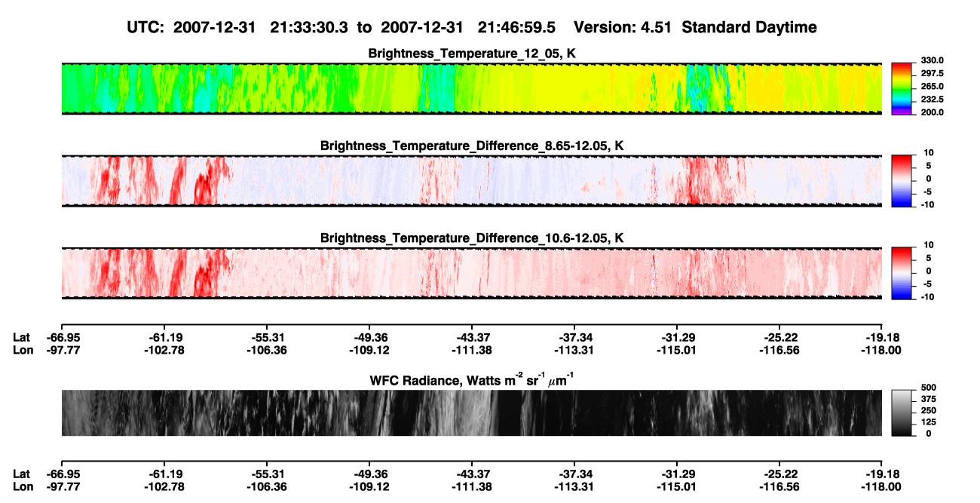This screenshot has height=503, width=980.
Task: Click the Version 4.51 Standard Daytime label
Action: pos(695,28)
